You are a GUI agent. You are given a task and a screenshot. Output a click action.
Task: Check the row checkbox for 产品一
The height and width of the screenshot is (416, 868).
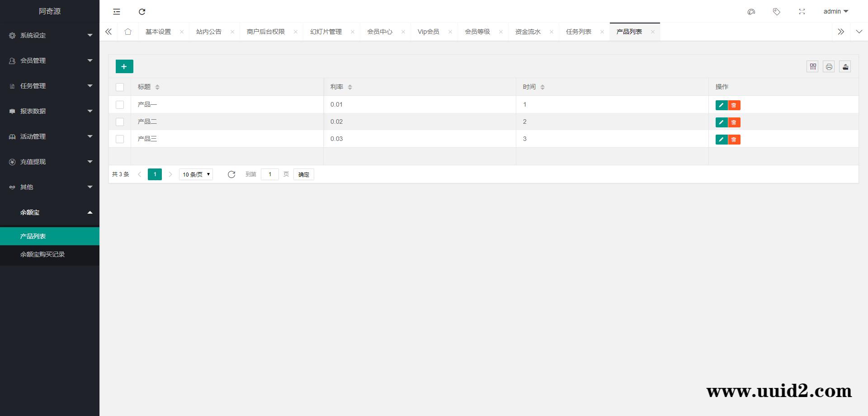[x=120, y=104]
